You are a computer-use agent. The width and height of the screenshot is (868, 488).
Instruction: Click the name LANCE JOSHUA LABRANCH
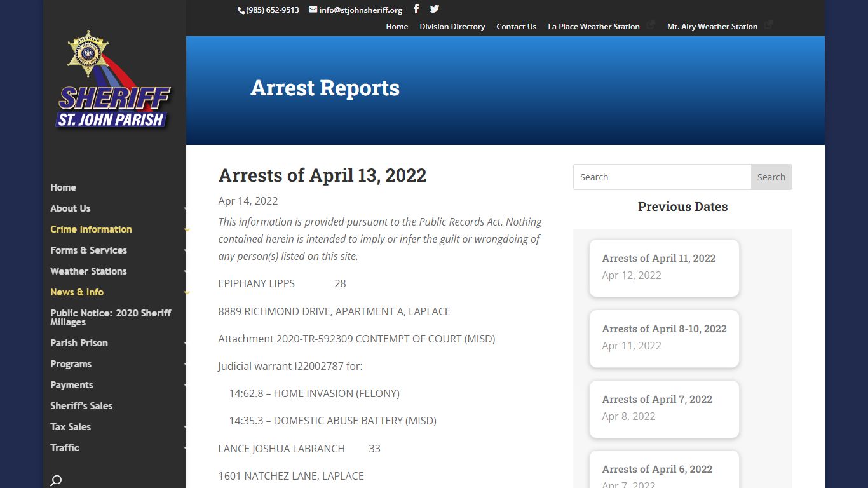click(x=281, y=449)
